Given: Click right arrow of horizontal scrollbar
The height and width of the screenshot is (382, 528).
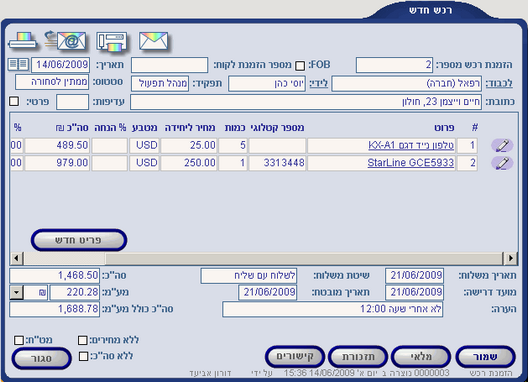Looking at the screenshot, I should 510,258.
